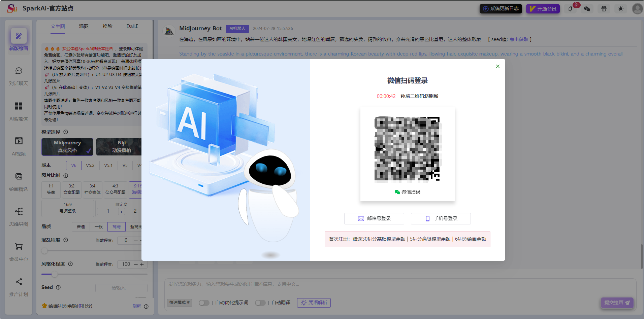This screenshot has height=319, width=644.
Task: Select 16:9 电脑壁纸 aspect ratio
Action: pos(68,208)
